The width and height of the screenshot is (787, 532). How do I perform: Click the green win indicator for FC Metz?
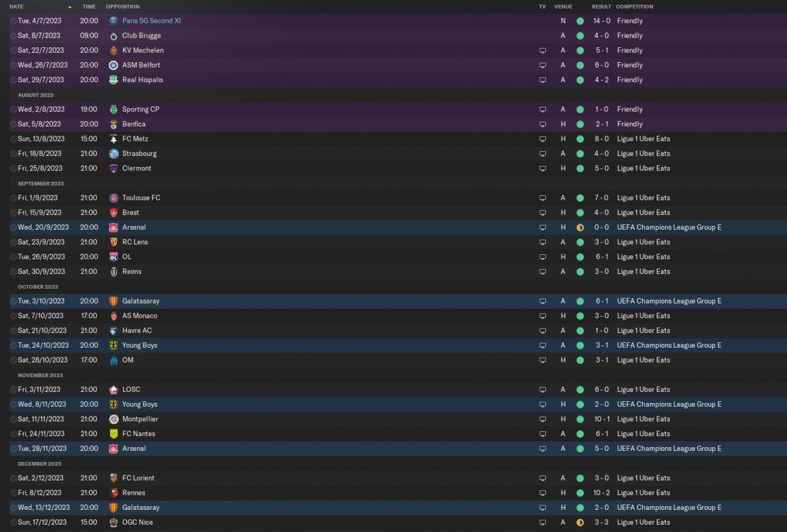(580, 139)
